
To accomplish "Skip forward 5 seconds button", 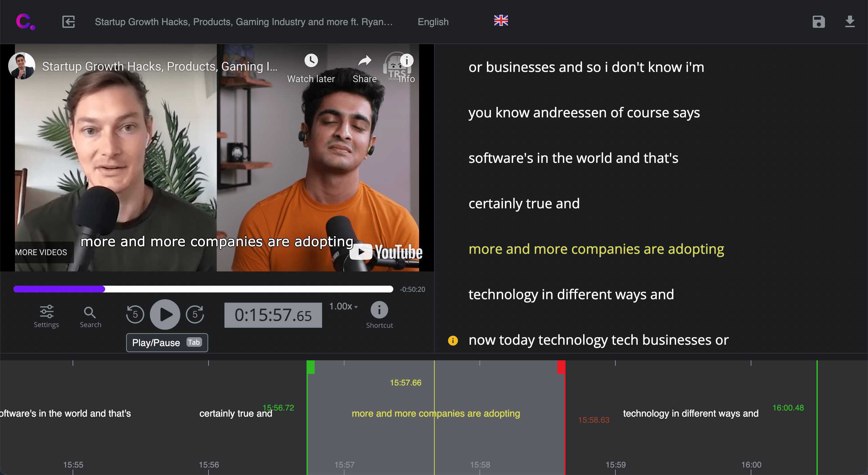I will 195,315.
